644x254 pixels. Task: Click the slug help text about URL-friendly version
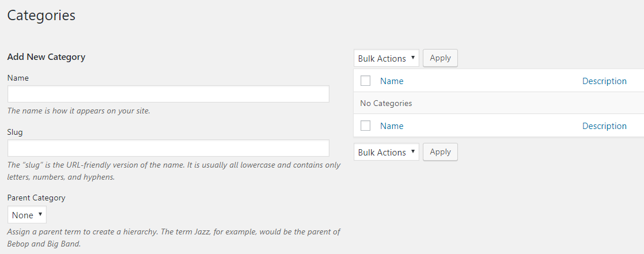[173, 170]
